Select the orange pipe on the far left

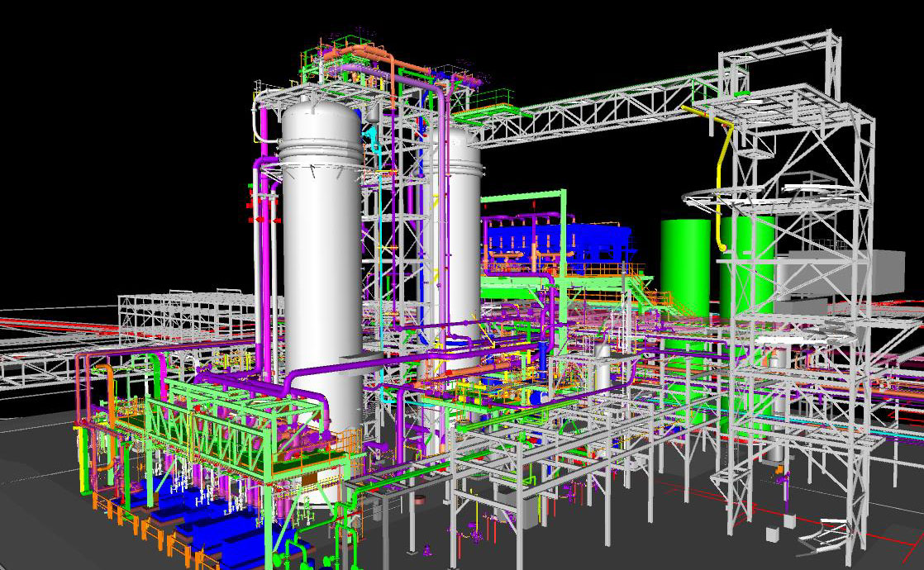click(109, 388)
